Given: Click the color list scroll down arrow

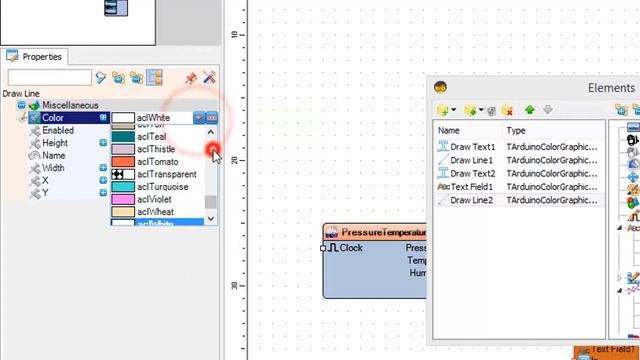Looking at the screenshot, I should pos(211,219).
